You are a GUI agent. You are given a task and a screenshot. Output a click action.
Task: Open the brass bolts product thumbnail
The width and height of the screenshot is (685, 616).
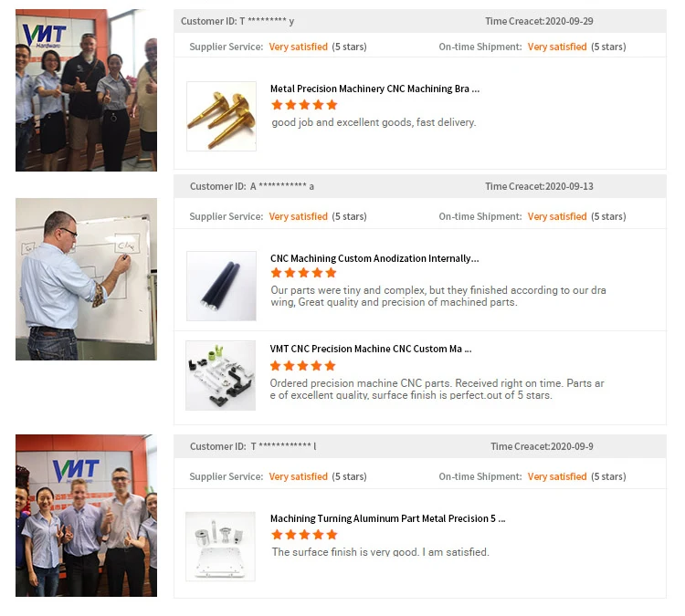[x=222, y=116]
